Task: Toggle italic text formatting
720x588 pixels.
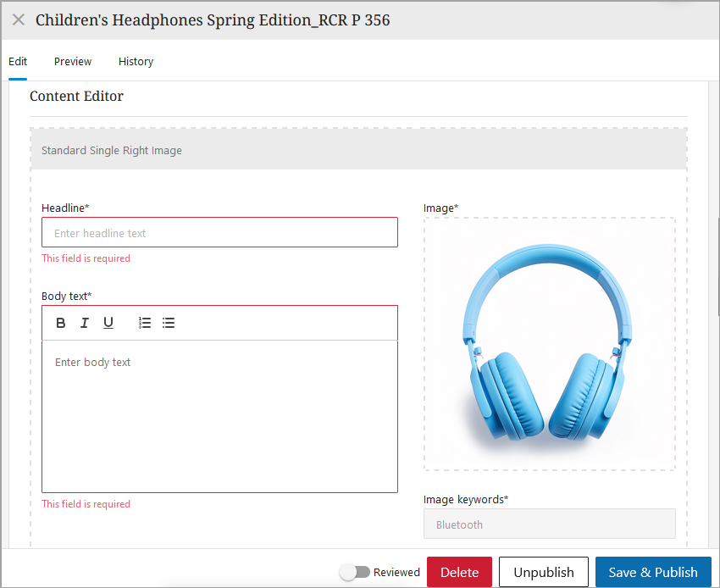Action: tap(85, 323)
